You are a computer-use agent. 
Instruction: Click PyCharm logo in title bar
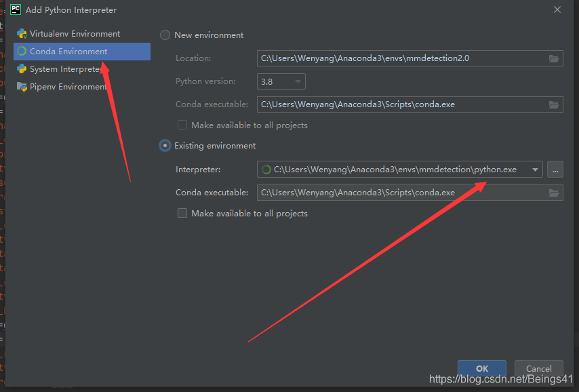[x=16, y=9]
